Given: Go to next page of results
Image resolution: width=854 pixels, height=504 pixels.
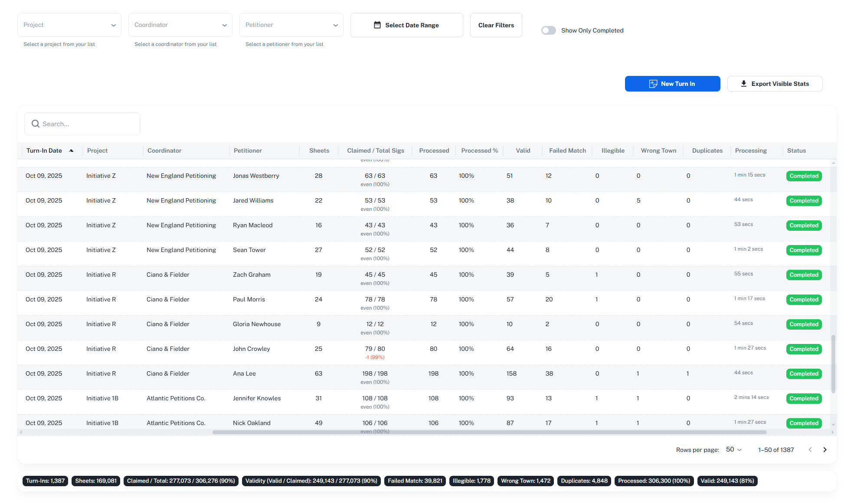Looking at the screenshot, I should point(825,450).
